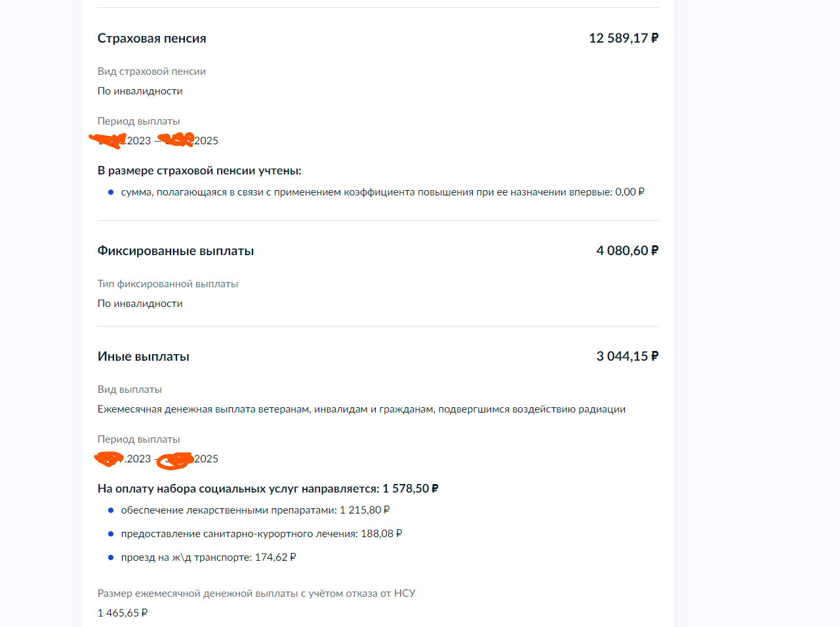Click the "Тип фиксированной выплаты" label

pyautogui.click(x=167, y=284)
